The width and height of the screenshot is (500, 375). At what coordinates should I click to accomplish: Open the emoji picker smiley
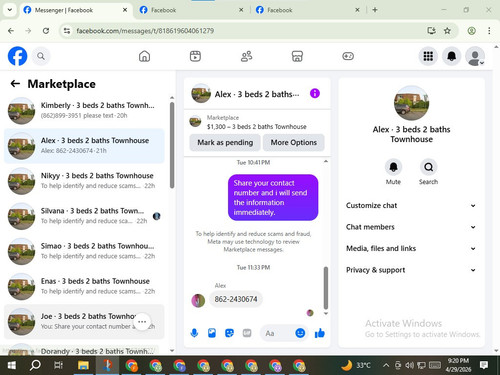pos(300,333)
